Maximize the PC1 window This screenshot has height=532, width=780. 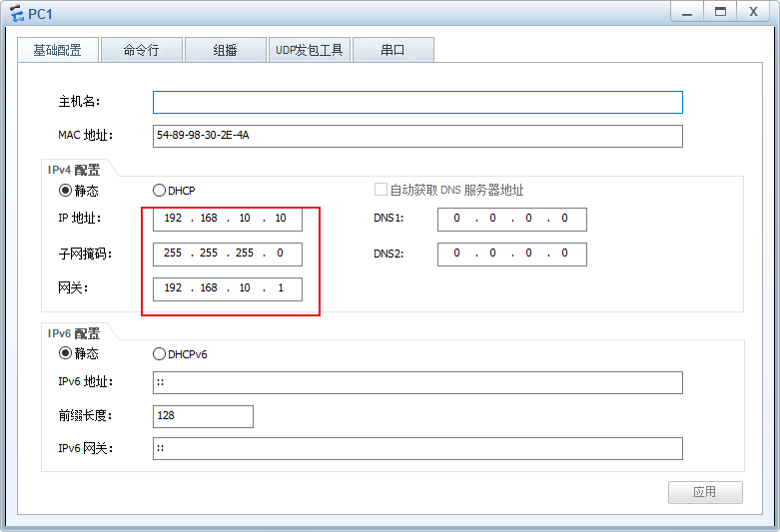(x=720, y=12)
